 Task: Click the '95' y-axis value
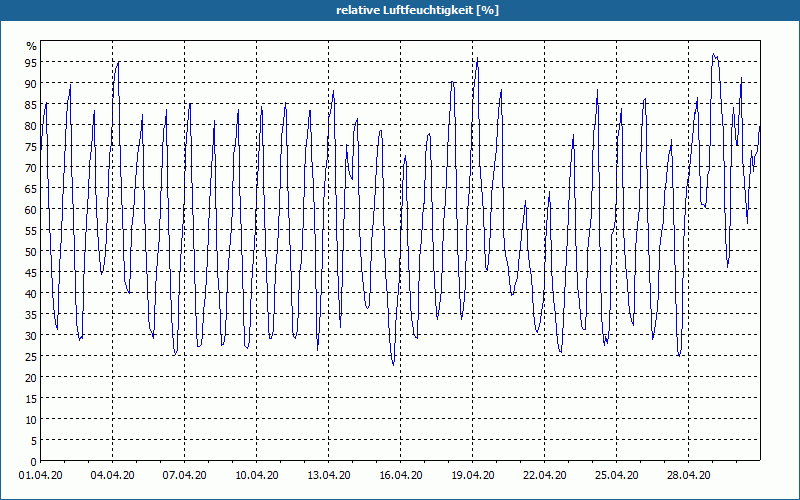click(x=32, y=63)
